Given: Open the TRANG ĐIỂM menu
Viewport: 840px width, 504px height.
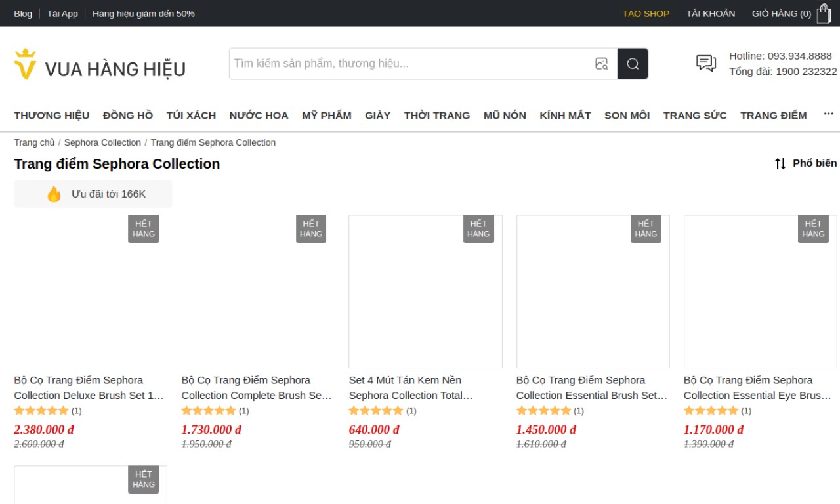Looking at the screenshot, I should (774, 115).
